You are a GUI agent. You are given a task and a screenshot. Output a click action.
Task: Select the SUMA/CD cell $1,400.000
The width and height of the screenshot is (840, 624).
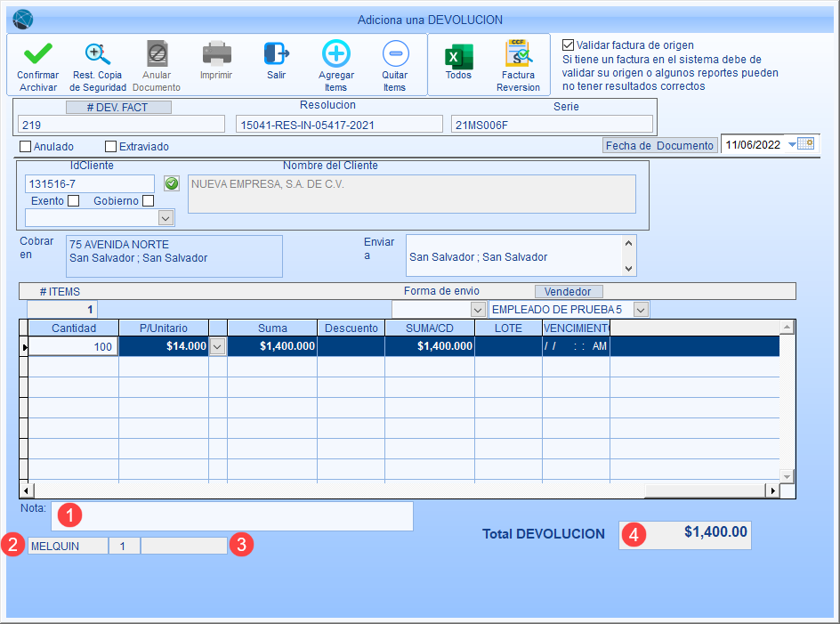click(430, 346)
